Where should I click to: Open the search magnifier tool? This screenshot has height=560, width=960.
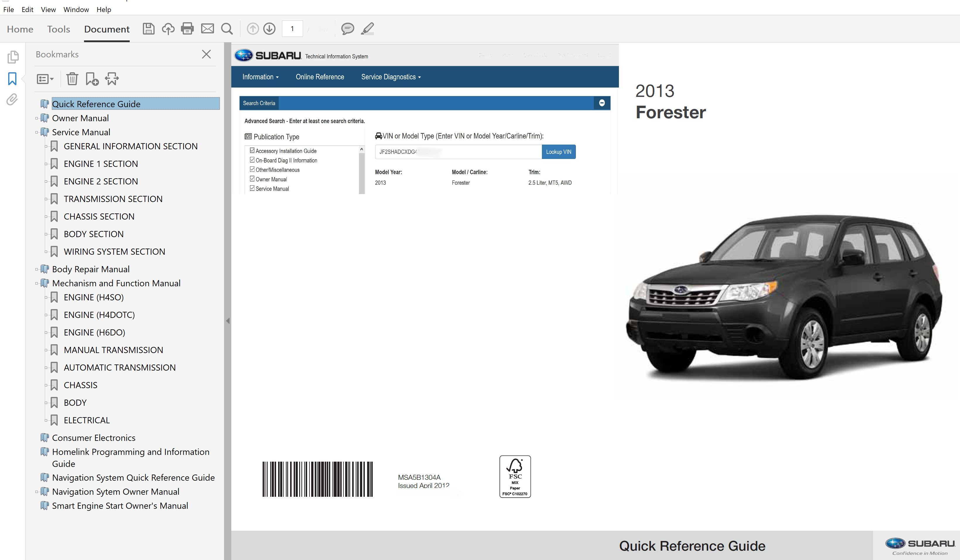tap(227, 29)
